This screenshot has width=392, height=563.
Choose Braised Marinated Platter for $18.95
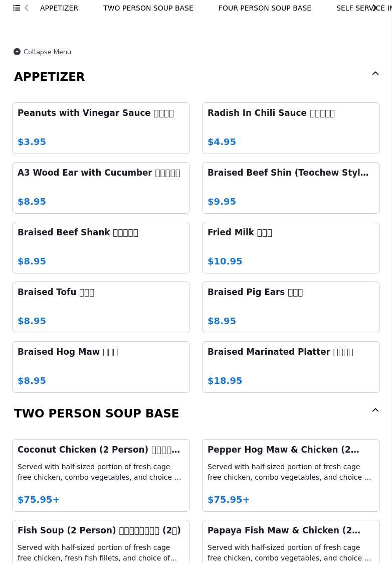point(291,367)
